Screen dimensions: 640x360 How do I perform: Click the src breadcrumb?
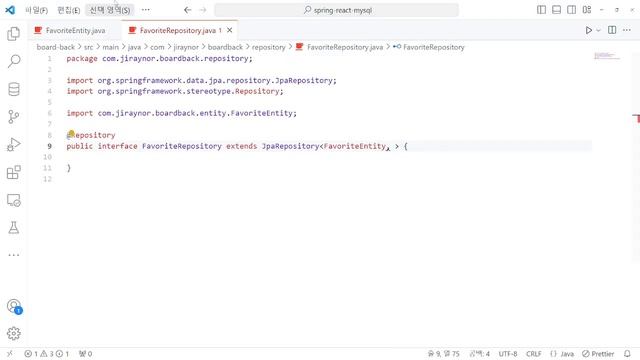click(x=89, y=47)
